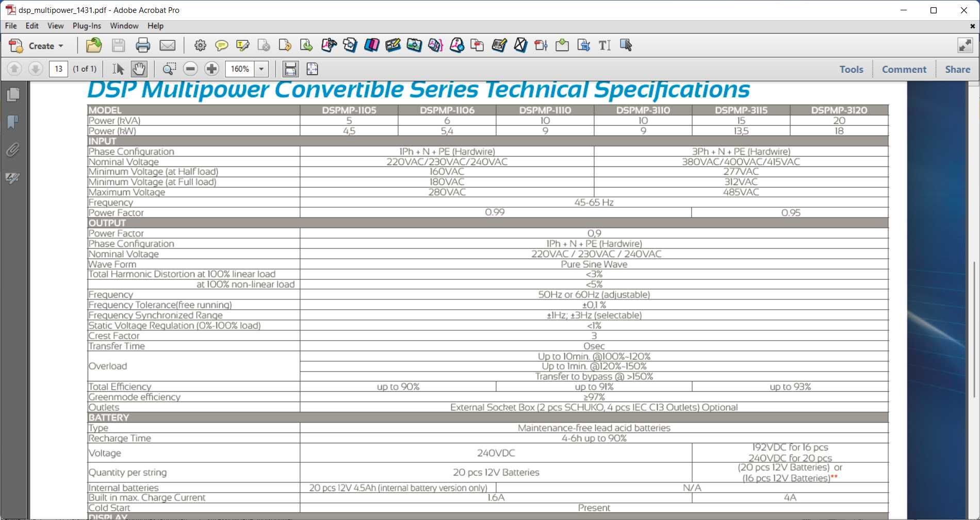Switch toolbar to read mode icon
980x520 pixels.
coord(965,45)
